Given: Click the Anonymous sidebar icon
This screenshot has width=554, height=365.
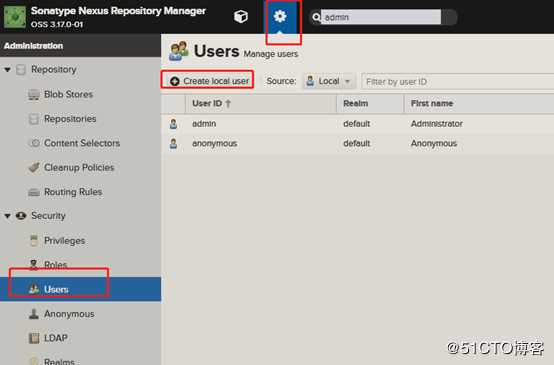Looking at the screenshot, I should pos(34,313).
